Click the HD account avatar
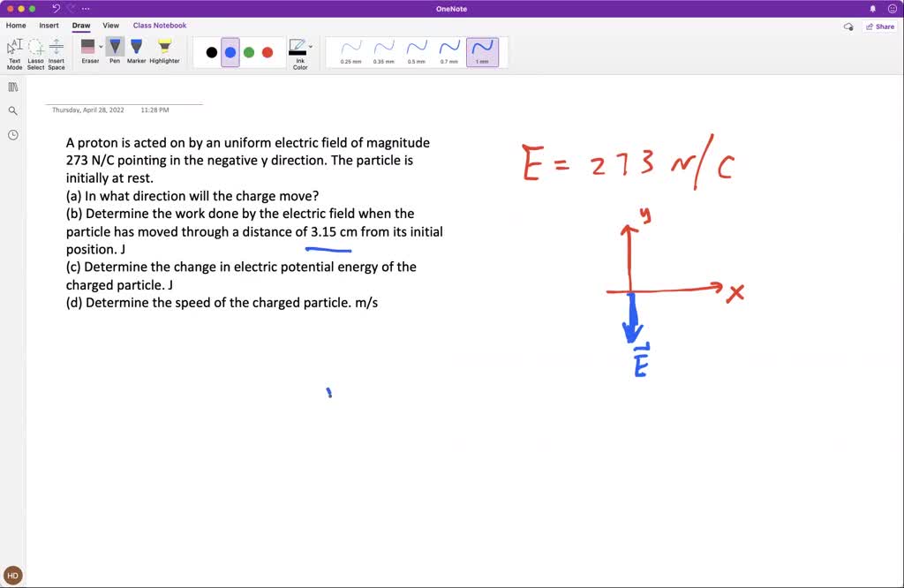This screenshot has height=588, width=904. click(11, 575)
